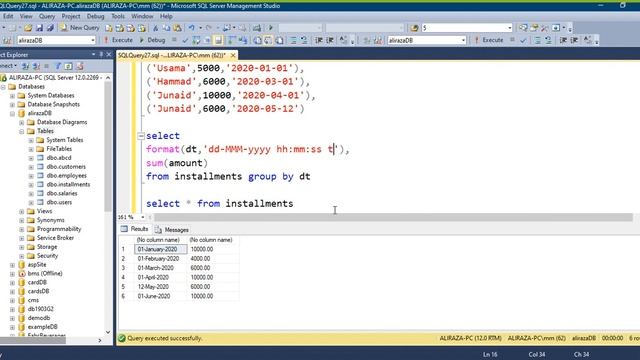The height and width of the screenshot is (360, 640).
Task: Switch to the Messages tab
Action: point(172,230)
